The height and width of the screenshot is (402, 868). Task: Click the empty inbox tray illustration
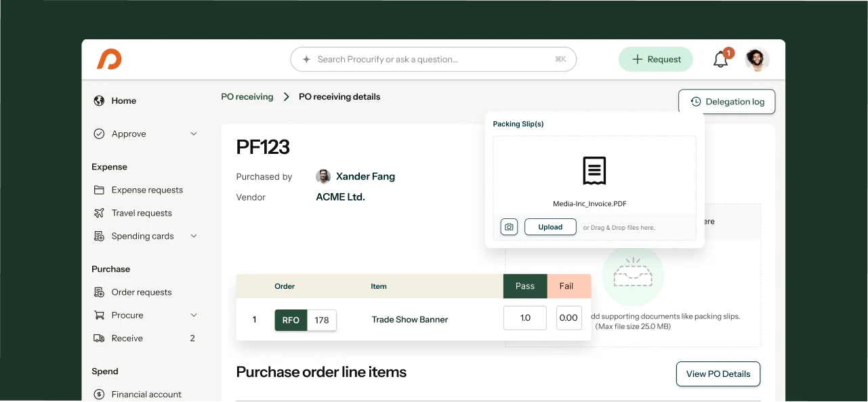click(x=633, y=274)
